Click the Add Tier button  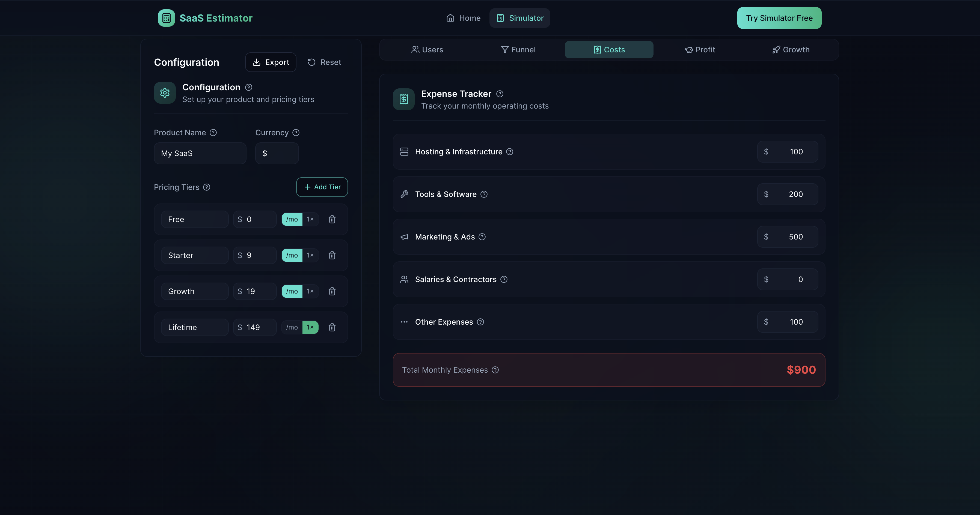[x=322, y=187]
